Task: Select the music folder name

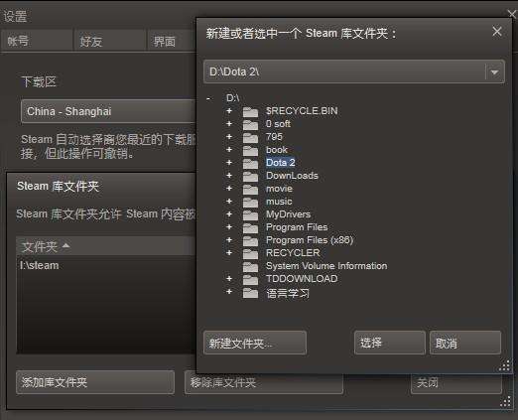Action: click(279, 202)
